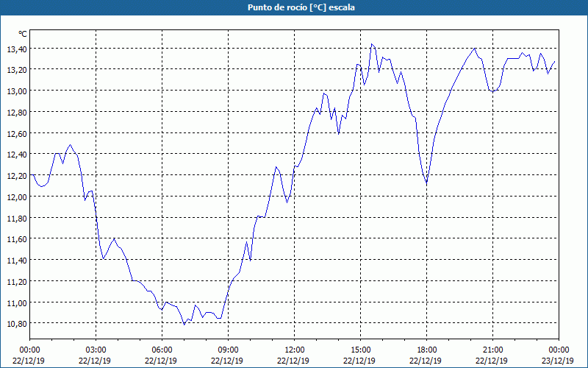Click the 06:00 x-axis time label
The image size is (588, 368).
[x=162, y=350]
